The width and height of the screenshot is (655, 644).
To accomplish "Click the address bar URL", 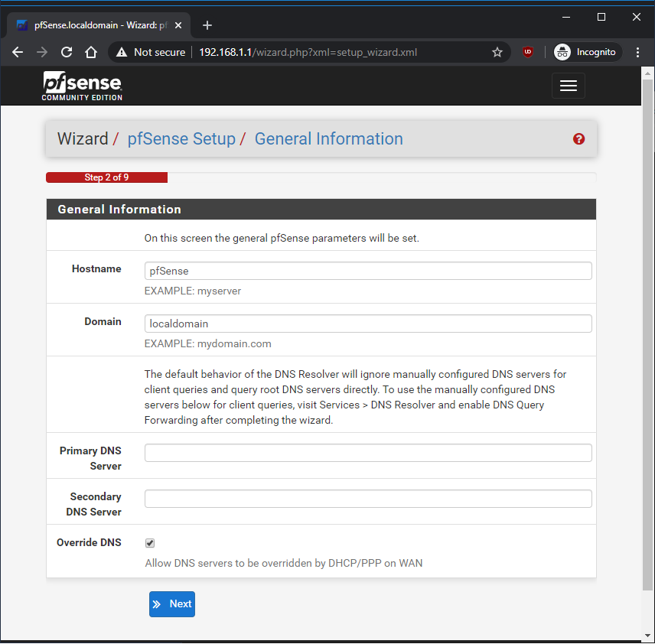I will [x=308, y=52].
